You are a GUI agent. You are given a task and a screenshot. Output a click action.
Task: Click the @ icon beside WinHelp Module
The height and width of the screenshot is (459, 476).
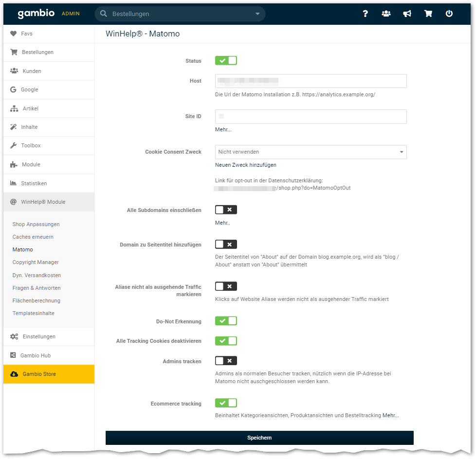[13, 202]
